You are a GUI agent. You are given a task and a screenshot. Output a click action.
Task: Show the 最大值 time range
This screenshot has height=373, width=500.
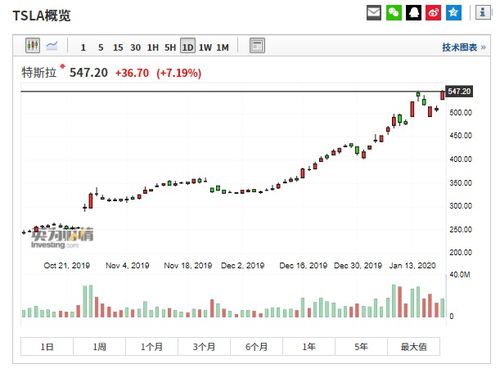pyautogui.click(x=413, y=347)
